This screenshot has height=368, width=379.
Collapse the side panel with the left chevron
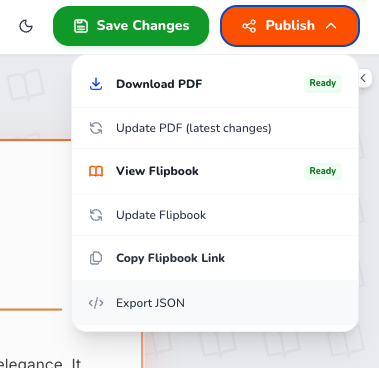pyautogui.click(x=364, y=78)
